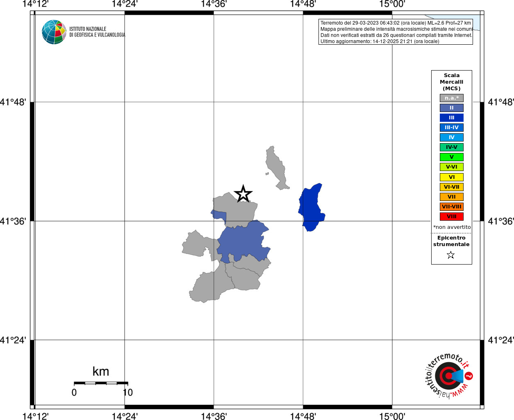Click the top 14°36' longitude label
Viewport: 514px width, 420px height.
pyautogui.click(x=214, y=4)
